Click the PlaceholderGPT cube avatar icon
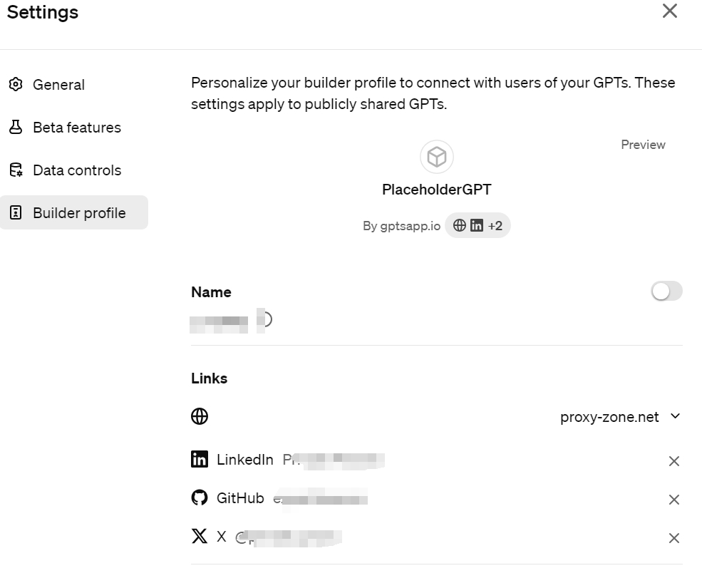Viewport: 702px width, 588px height. pyautogui.click(x=437, y=156)
